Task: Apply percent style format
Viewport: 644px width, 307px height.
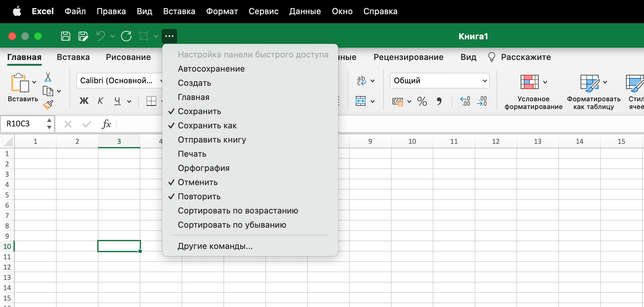Action: click(422, 101)
